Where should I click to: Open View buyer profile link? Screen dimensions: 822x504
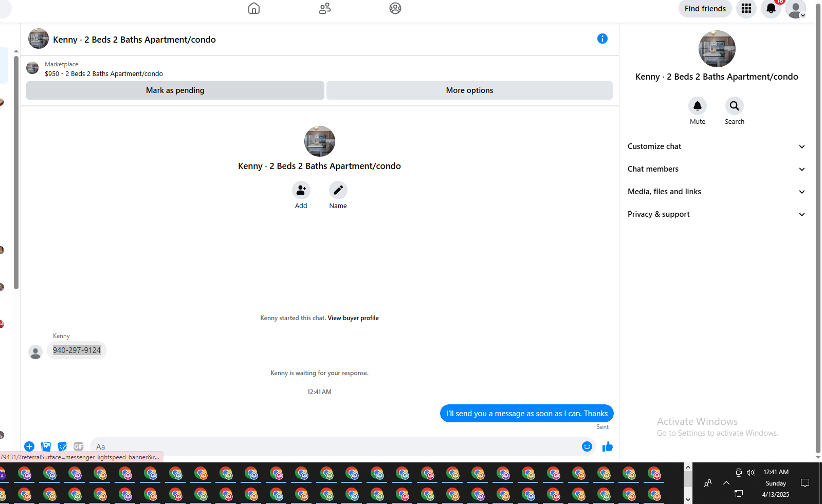(353, 318)
